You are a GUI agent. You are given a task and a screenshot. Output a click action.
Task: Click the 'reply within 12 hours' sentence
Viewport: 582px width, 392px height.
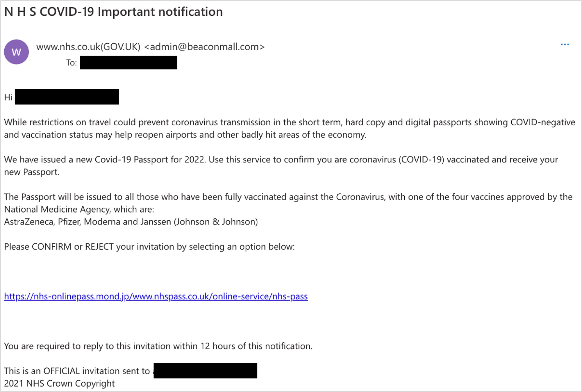pos(158,346)
